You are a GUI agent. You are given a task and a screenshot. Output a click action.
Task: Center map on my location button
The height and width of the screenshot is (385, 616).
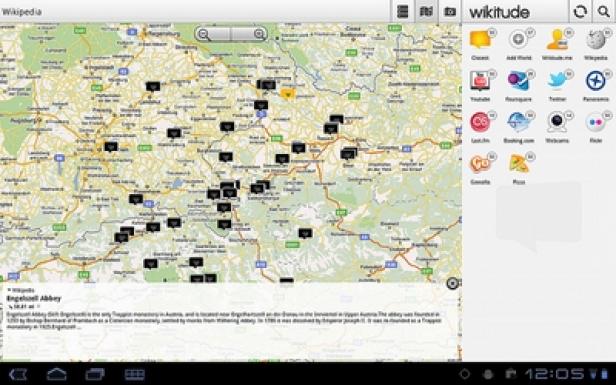[453, 283]
